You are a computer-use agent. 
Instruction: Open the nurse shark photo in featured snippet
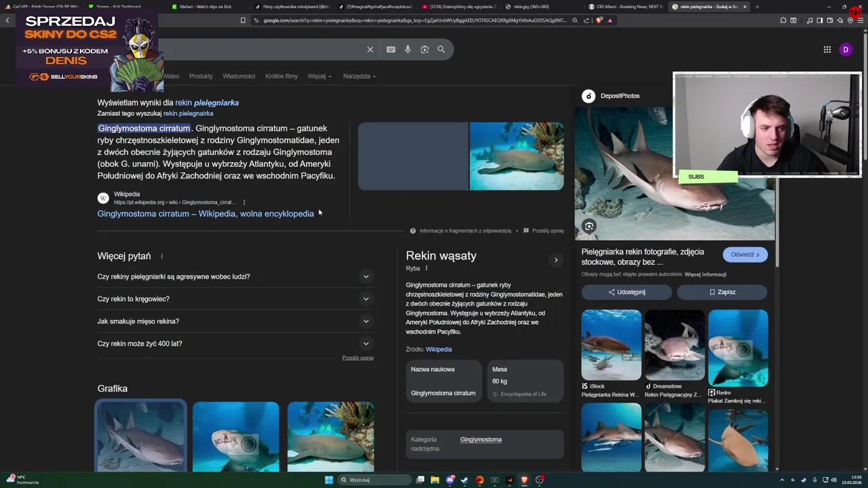(517, 157)
